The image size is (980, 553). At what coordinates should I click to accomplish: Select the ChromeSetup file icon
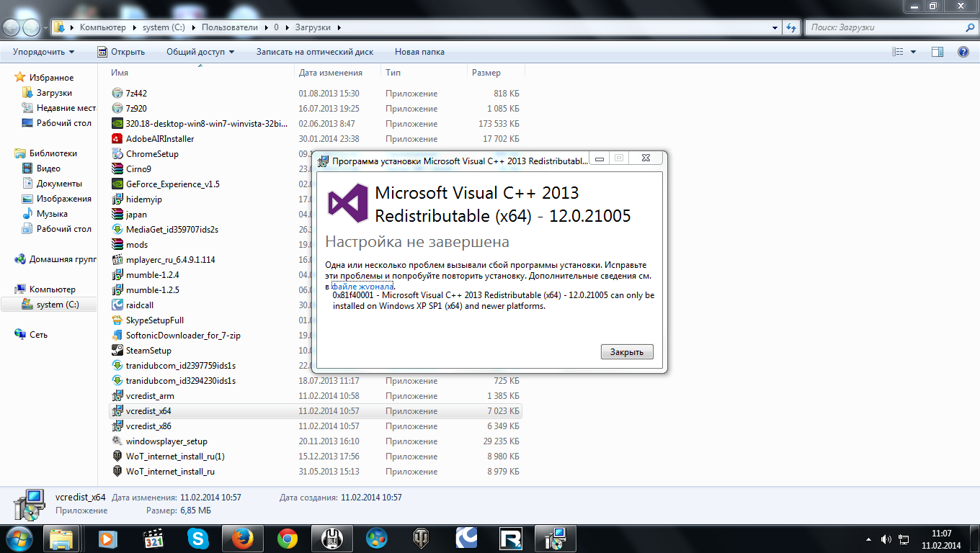click(118, 153)
